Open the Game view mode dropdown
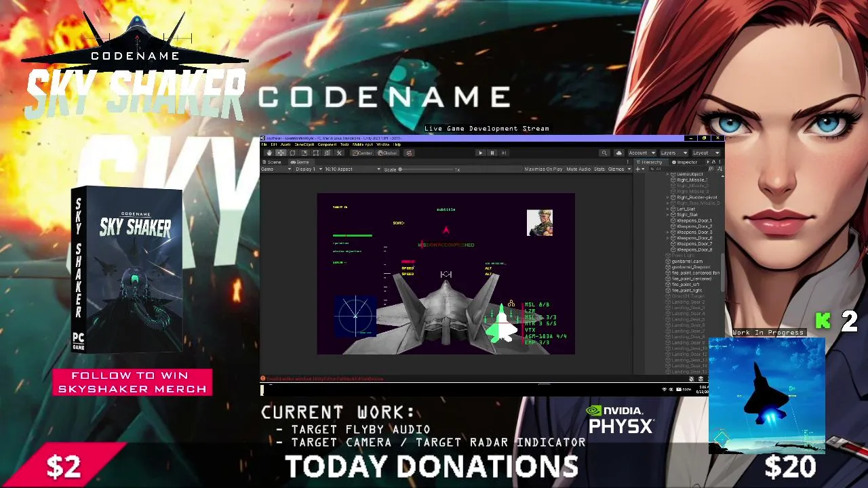The width and height of the screenshot is (868, 488). [277, 169]
